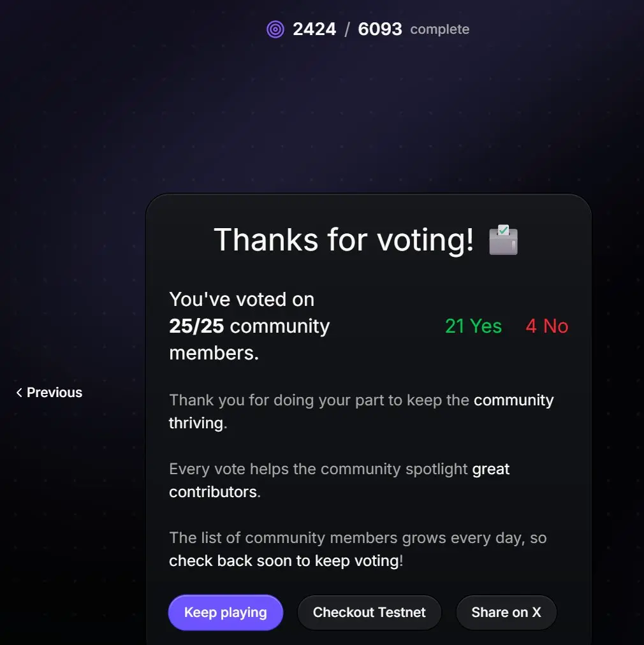Click The list of community members sentence
Screen dimensions: 644x645
click(358, 549)
